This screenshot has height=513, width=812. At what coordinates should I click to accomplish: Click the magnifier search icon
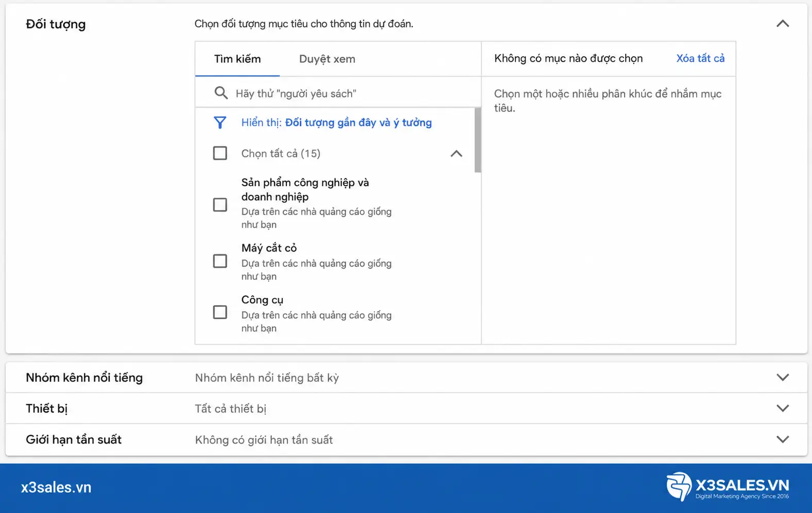tap(221, 93)
